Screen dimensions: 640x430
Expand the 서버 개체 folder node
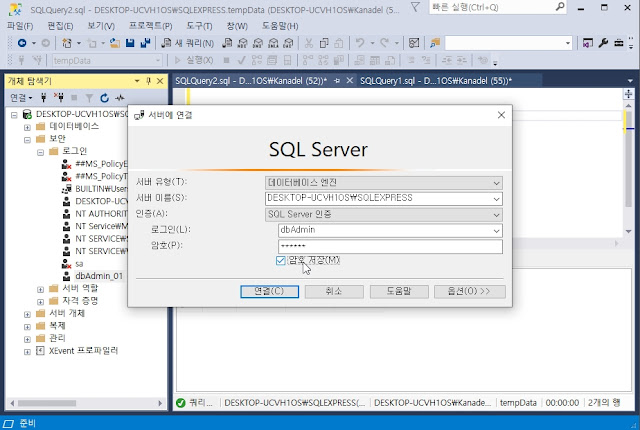27,314
